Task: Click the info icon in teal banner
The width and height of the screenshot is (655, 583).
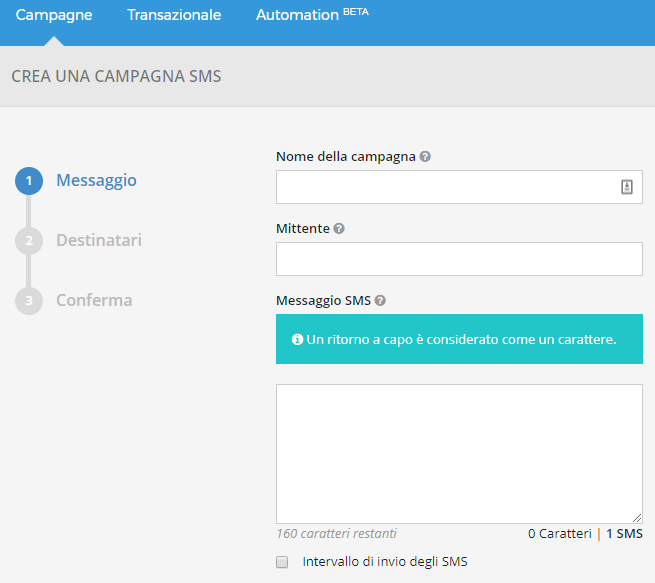Action: [297, 340]
